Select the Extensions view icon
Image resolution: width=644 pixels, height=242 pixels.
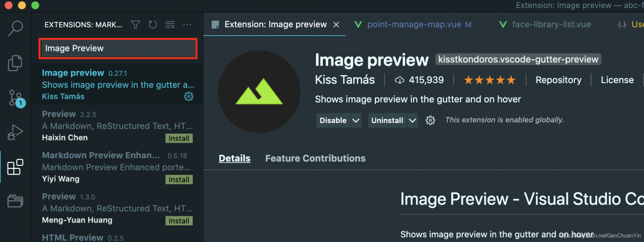click(15, 167)
